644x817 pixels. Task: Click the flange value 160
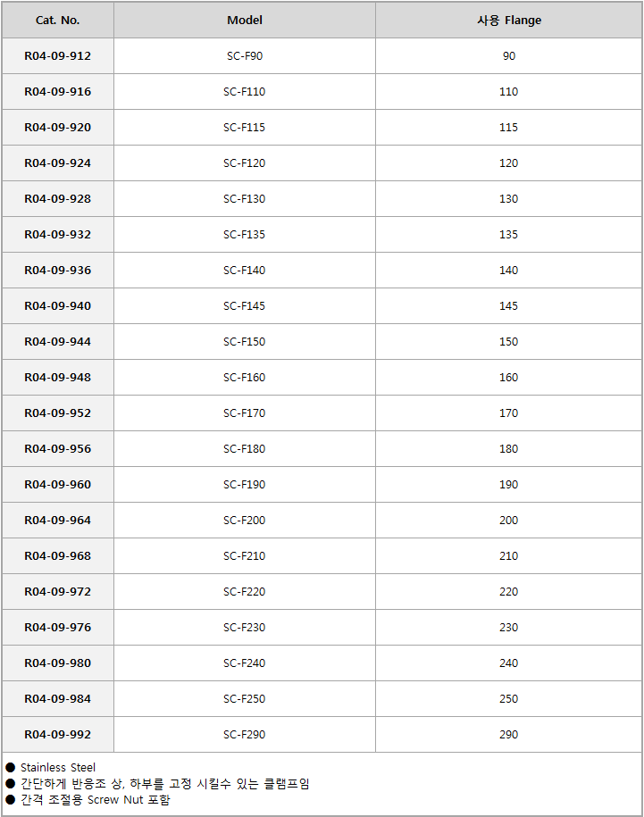tap(508, 377)
